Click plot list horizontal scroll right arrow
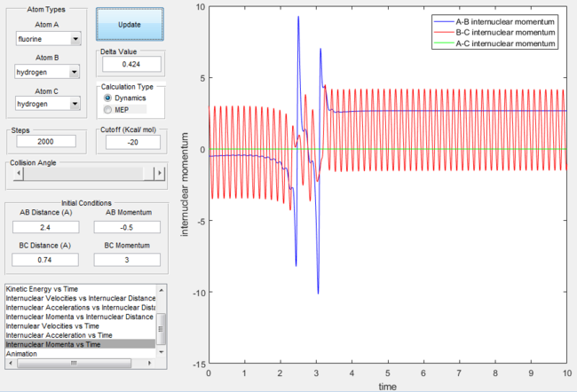 (x=149, y=363)
